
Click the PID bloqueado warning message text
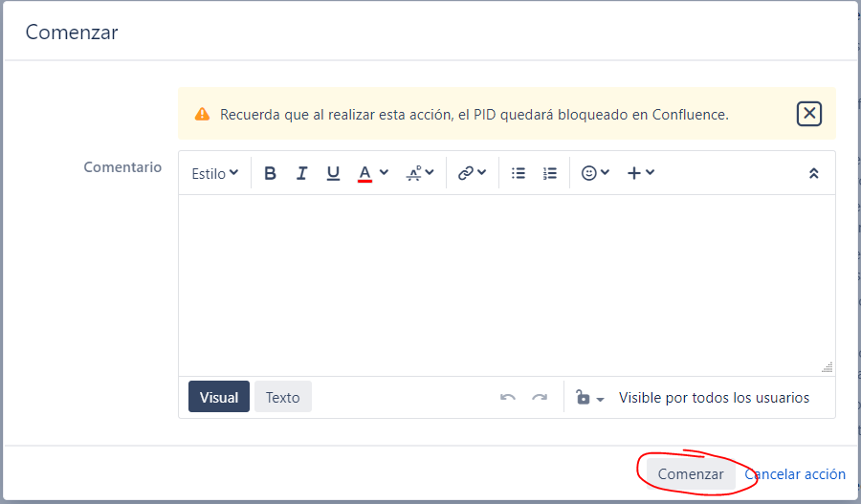pyautogui.click(x=475, y=115)
